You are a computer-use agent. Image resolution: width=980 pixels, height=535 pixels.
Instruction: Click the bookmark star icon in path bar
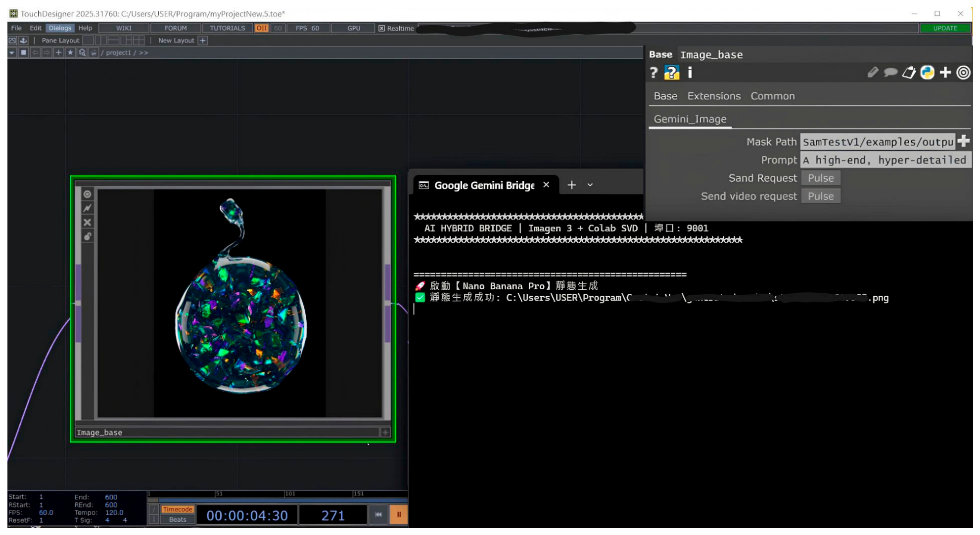tap(70, 52)
